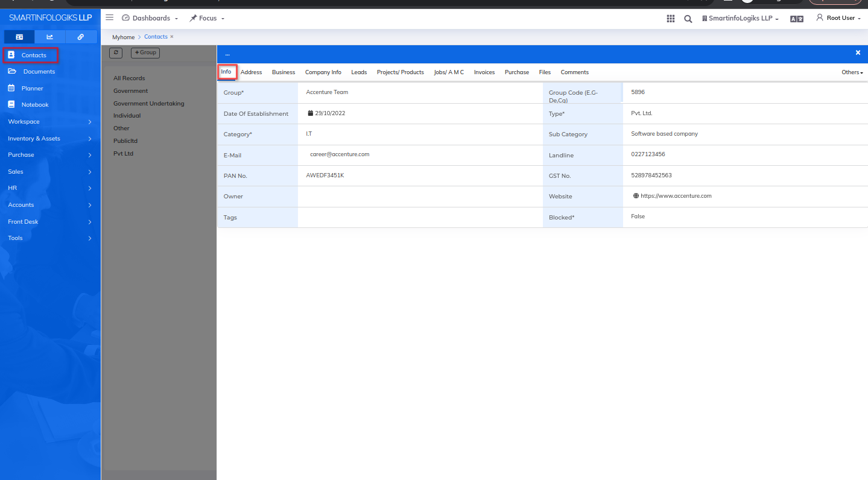Screen dimensions: 868x480
Task: Click the refresh button in Contacts list
Action: tap(116, 53)
